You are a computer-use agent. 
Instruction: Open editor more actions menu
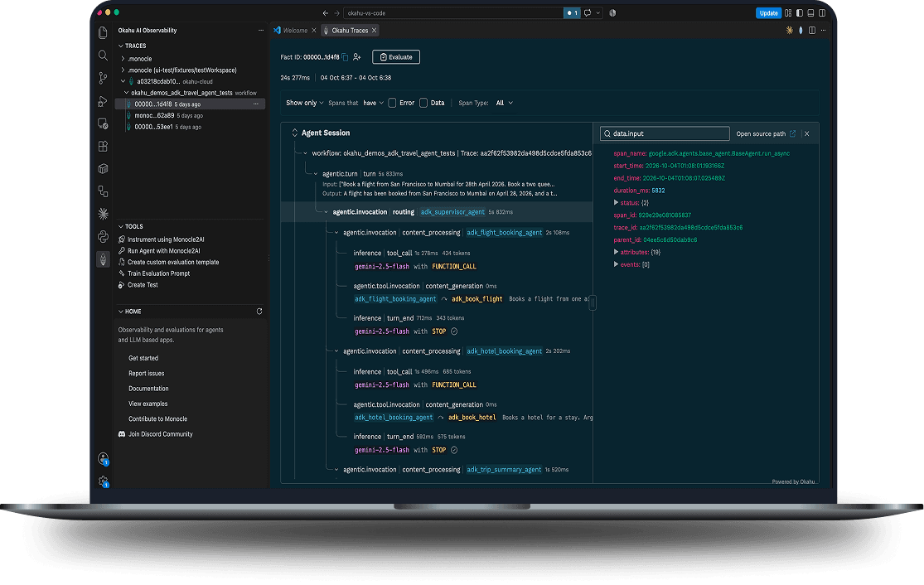pos(823,30)
